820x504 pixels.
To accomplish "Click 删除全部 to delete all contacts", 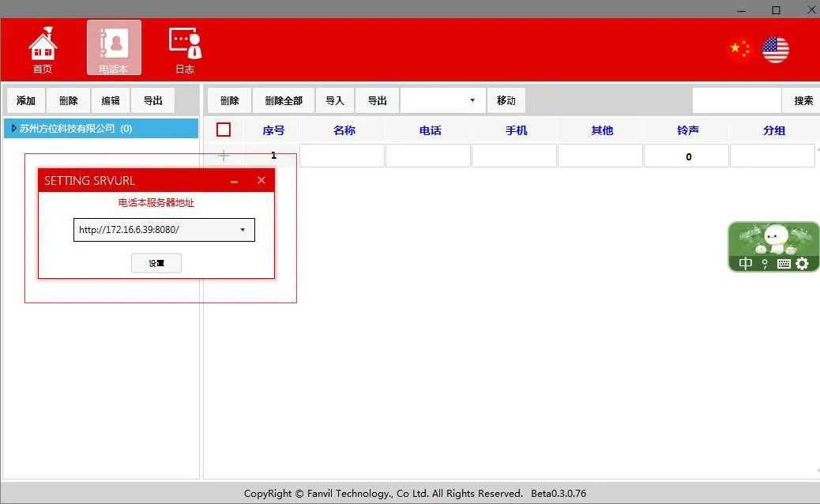I will point(284,100).
